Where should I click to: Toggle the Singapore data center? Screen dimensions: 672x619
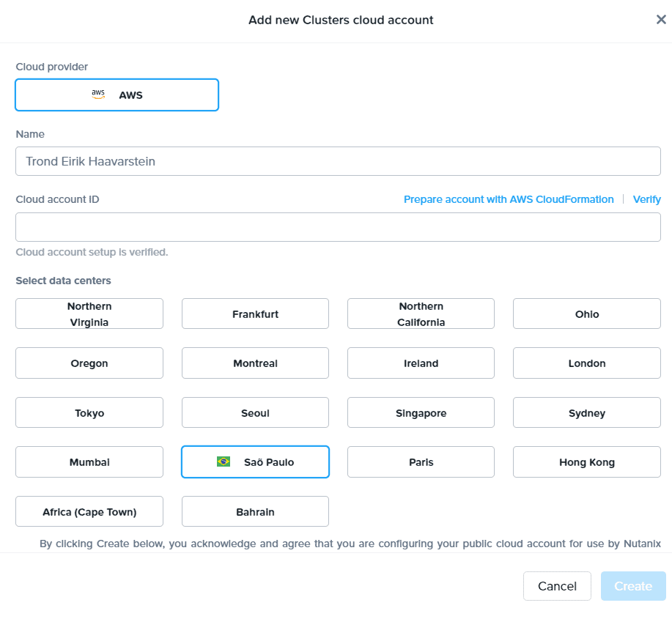point(421,412)
